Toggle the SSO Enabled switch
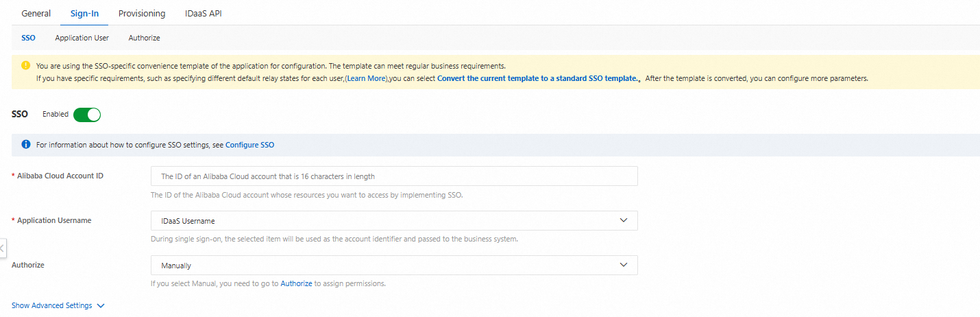Image resolution: width=980 pixels, height=317 pixels. pyautogui.click(x=87, y=115)
